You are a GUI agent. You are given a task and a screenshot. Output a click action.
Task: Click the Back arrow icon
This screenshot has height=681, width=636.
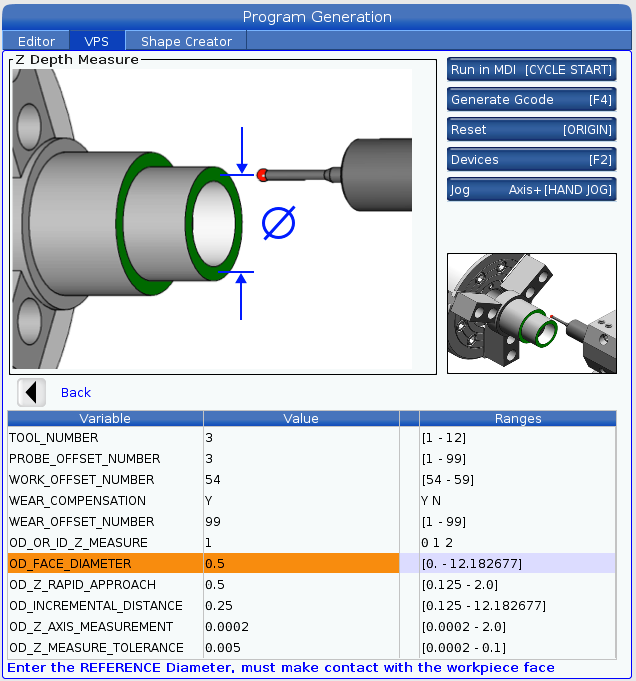pos(32,392)
